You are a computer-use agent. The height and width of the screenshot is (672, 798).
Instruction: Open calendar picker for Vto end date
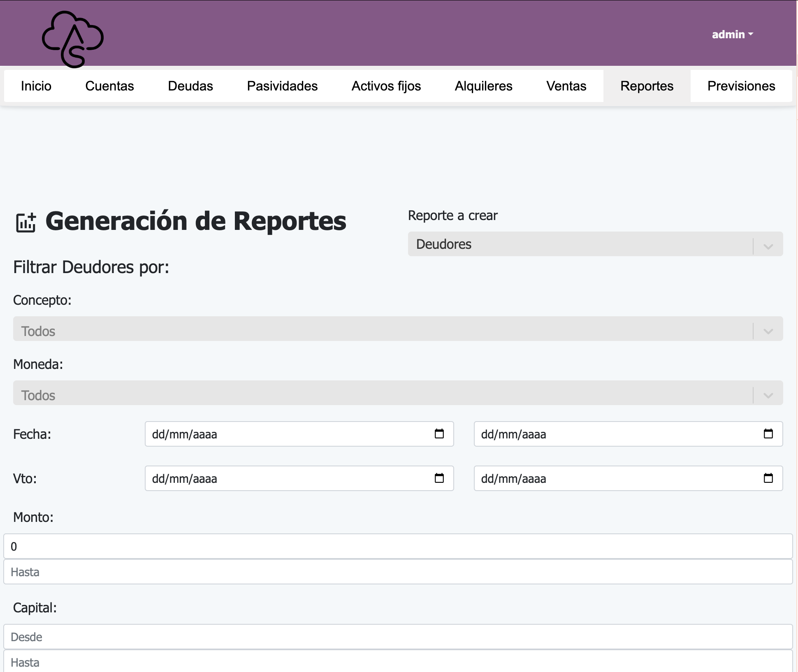coord(768,478)
